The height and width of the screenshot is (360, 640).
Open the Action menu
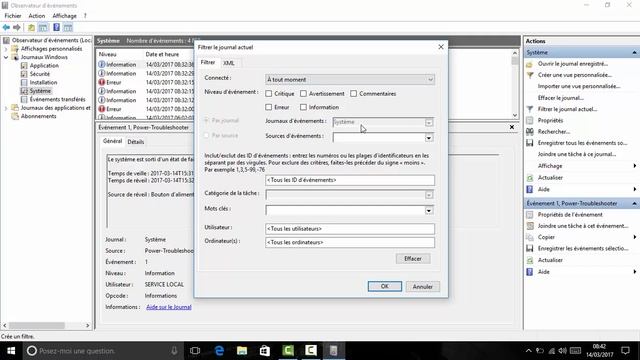(37, 16)
